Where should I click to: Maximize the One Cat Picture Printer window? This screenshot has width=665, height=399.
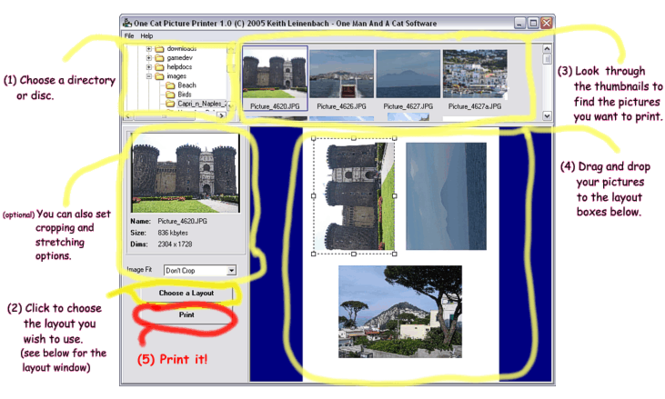click(x=533, y=23)
